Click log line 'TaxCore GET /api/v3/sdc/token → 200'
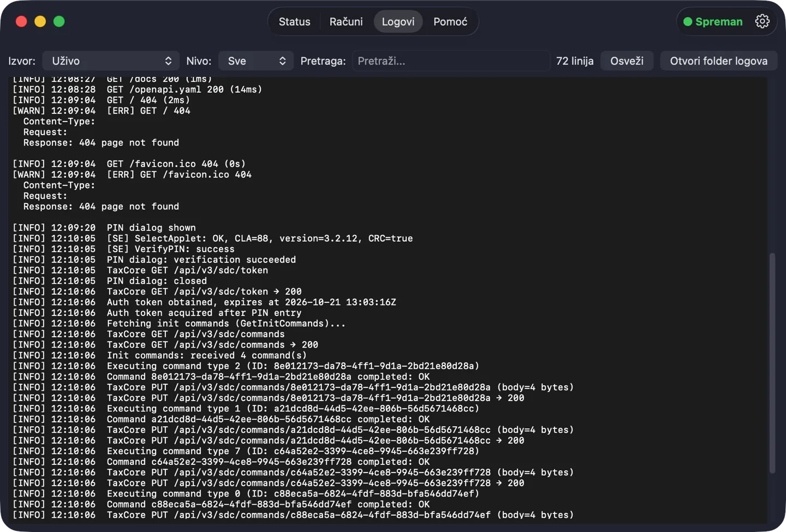This screenshot has width=786, height=532. click(x=157, y=291)
